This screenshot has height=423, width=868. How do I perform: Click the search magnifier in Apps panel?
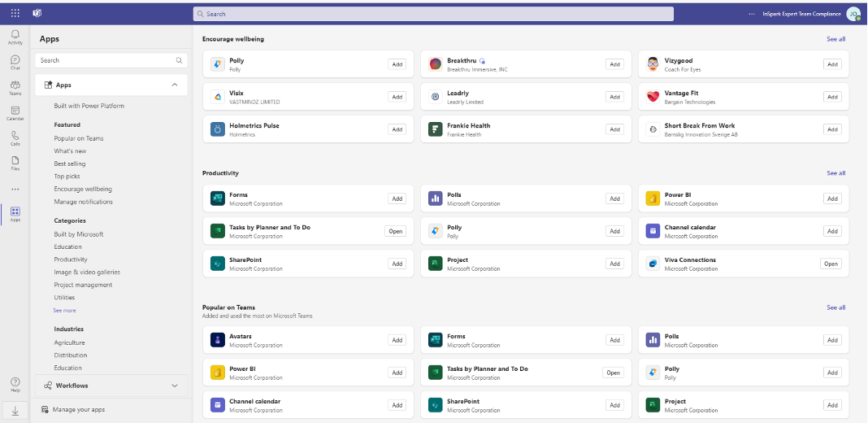pyautogui.click(x=180, y=60)
